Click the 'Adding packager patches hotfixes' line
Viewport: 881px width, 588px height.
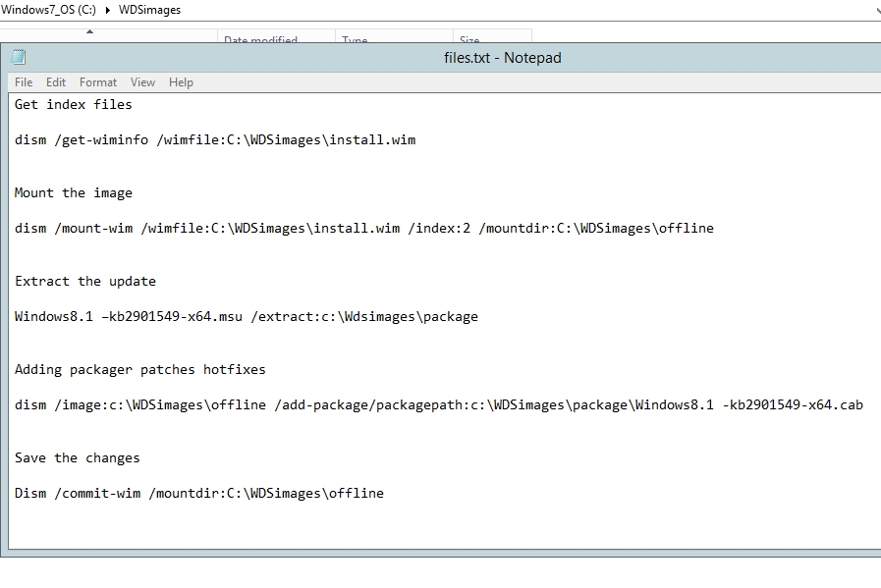point(140,369)
